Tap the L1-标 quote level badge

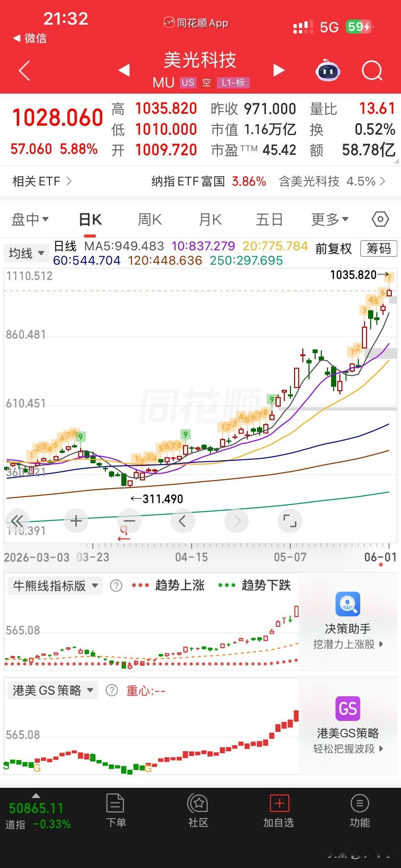(x=233, y=83)
